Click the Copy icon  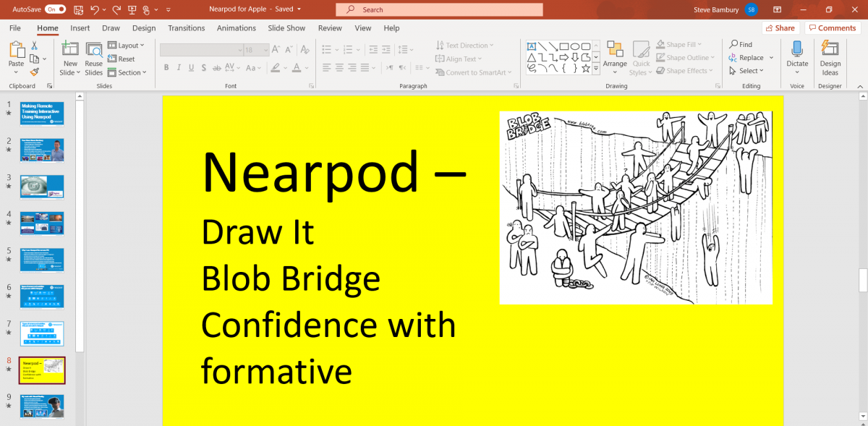tap(35, 59)
